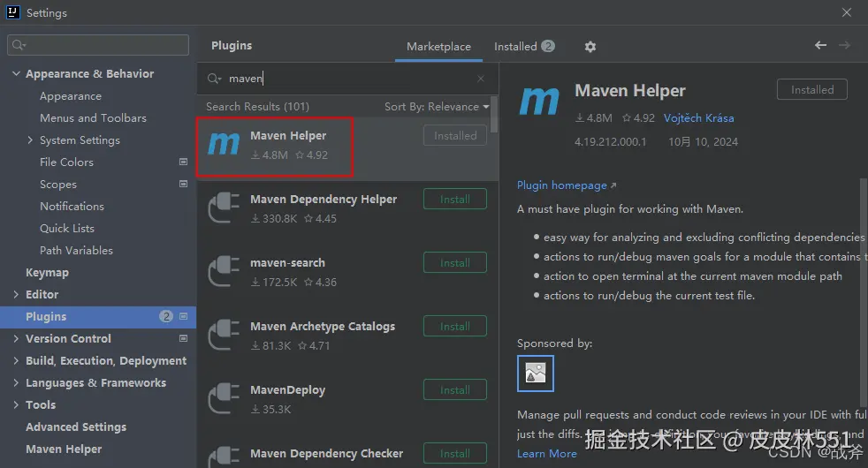The height and width of the screenshot is (468, 868).
Task: Switch to the Installed tab
Action: (x=524, y=47)
